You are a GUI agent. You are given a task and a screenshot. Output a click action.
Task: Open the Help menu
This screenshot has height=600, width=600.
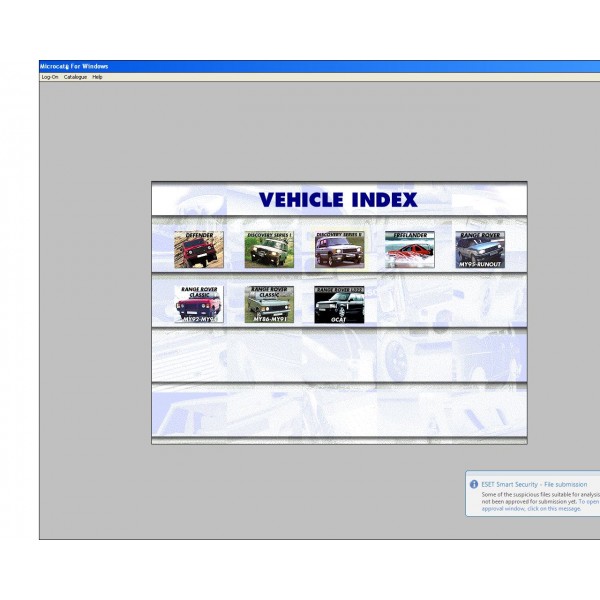point(97,77)
